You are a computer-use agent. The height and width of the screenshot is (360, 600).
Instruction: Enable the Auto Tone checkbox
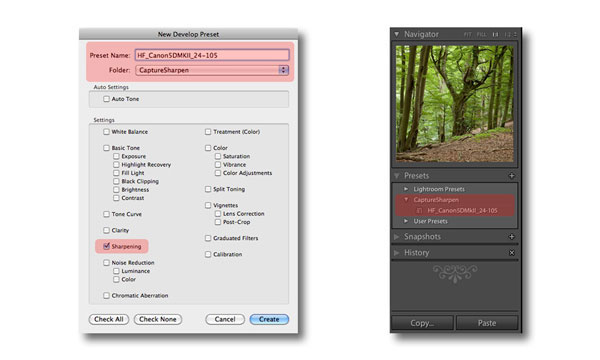[106, 99]
